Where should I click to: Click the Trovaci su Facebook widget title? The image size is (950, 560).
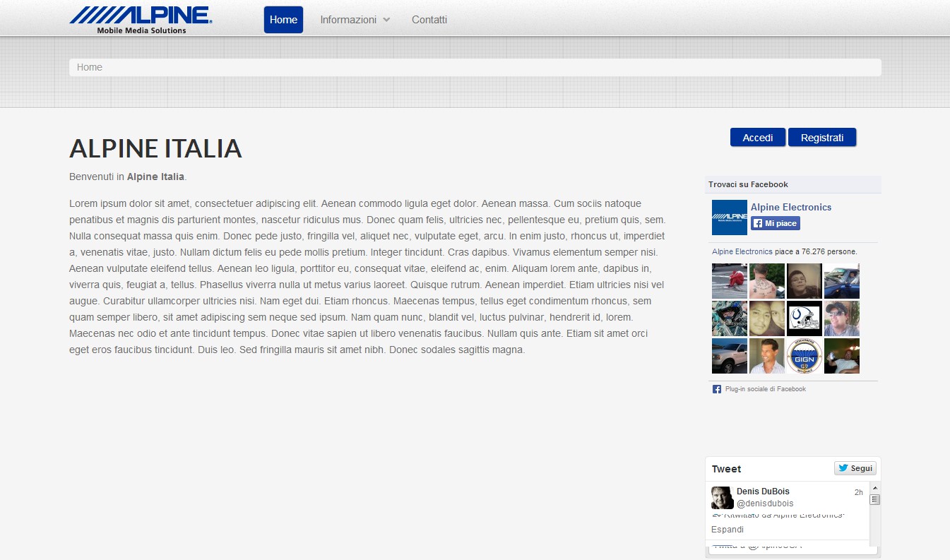tap(748, 184)
